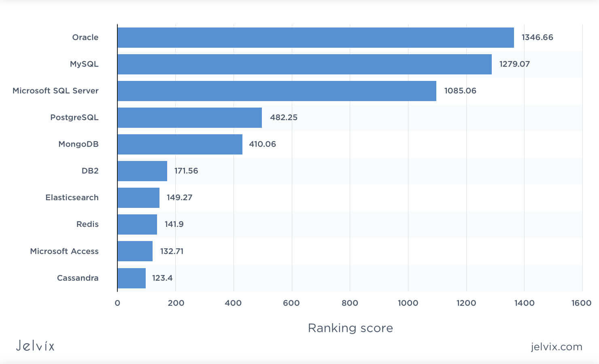Select the MySQL bar

[x=304, y=63]
